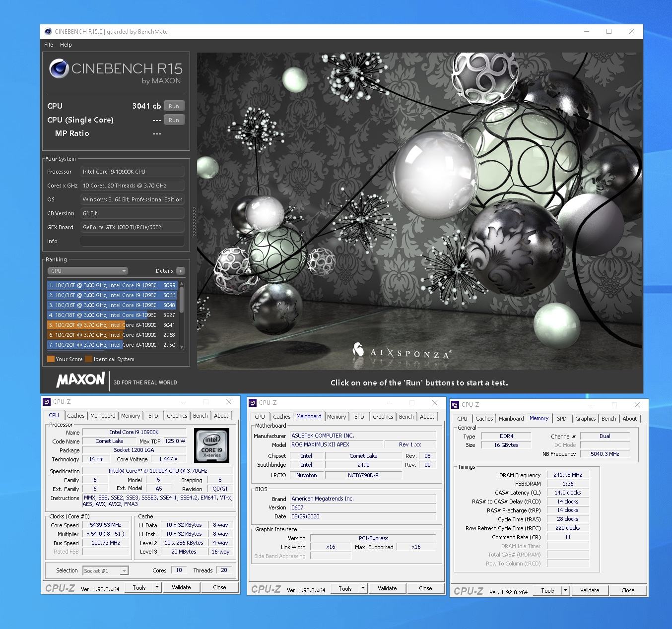Click the Core Speed 5439.53 MHz value
This screenshot has height=629, width=672.
pyautogui.click(x=106, y=525)
